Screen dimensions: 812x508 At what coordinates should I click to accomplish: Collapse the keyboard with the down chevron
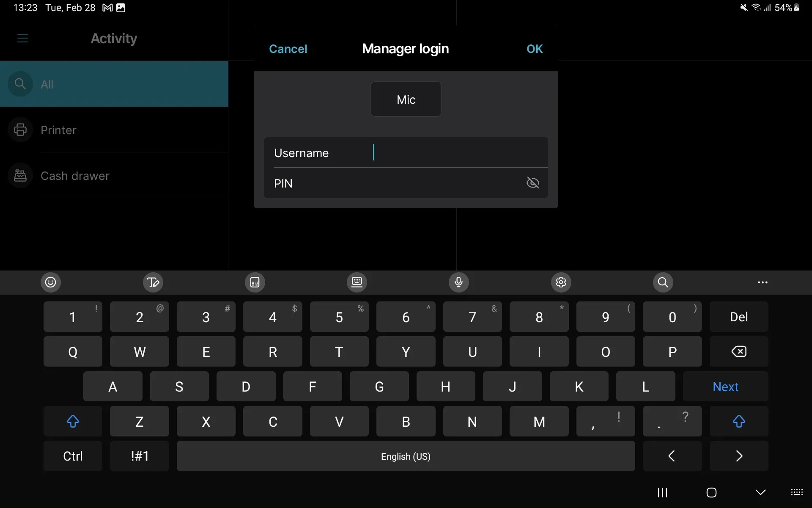(760, 492)
